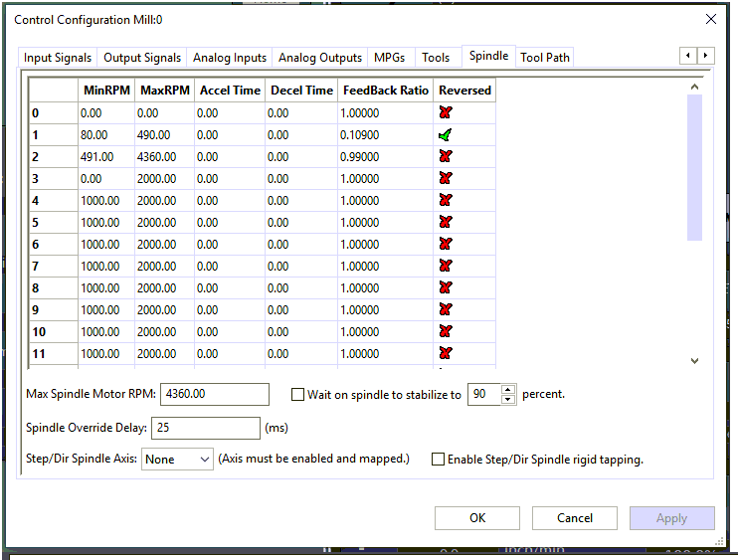Click the green check Reversed icon in row 1
Image resolution: width=738 pixels, height=560 pixels.
click(x=445, y=134)
